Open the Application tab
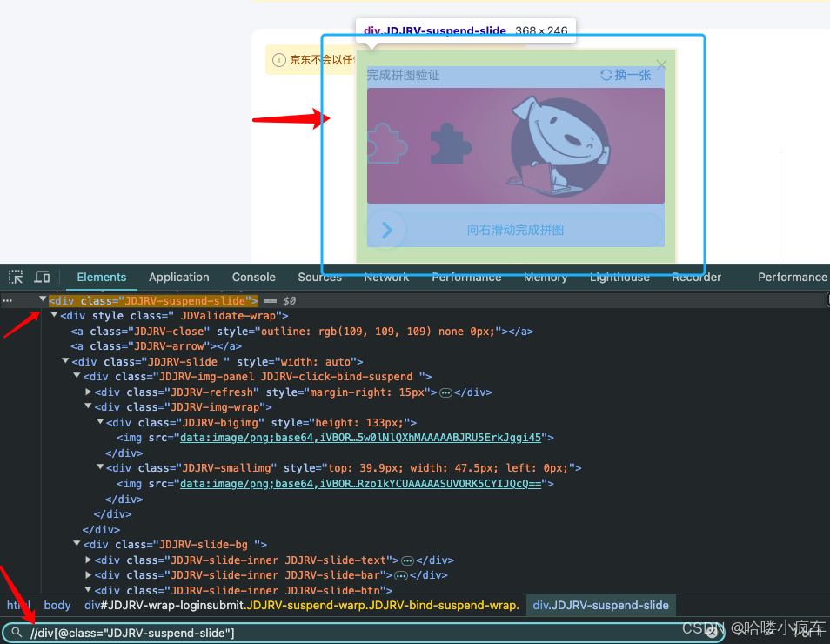830x644 pixels. 179,277
